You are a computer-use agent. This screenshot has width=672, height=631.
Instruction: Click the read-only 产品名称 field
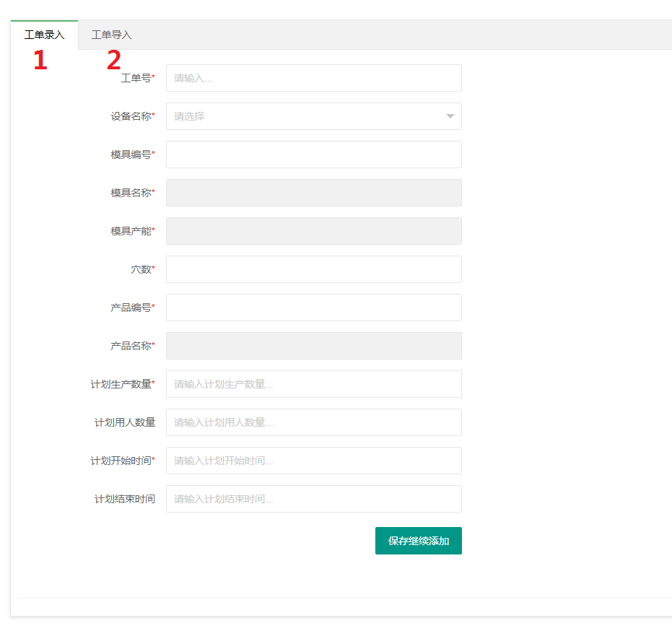click(x=313, y=346)
